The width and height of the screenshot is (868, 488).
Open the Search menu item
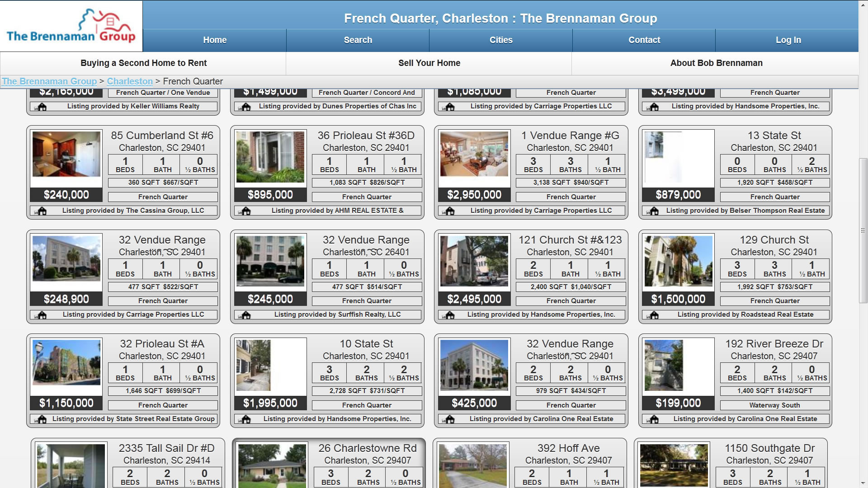[358, 40]
